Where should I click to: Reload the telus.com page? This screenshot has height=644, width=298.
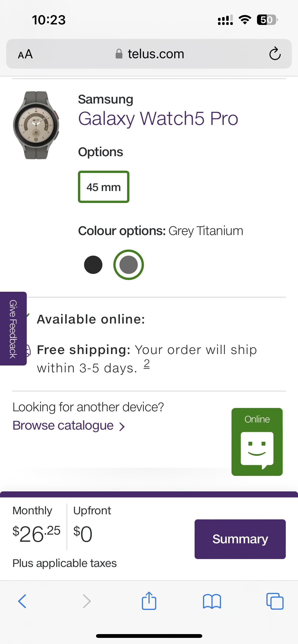tap(275, 54)
